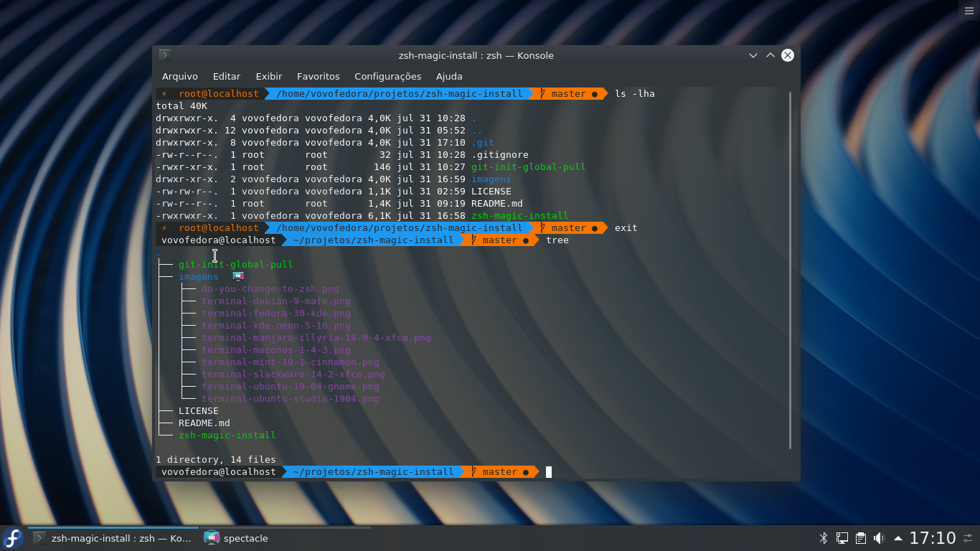Click terminal-ubuntu-studio-1904.png file name
Image resolution: width=980 pixels, height=551 pixels.
click(291, 398)
